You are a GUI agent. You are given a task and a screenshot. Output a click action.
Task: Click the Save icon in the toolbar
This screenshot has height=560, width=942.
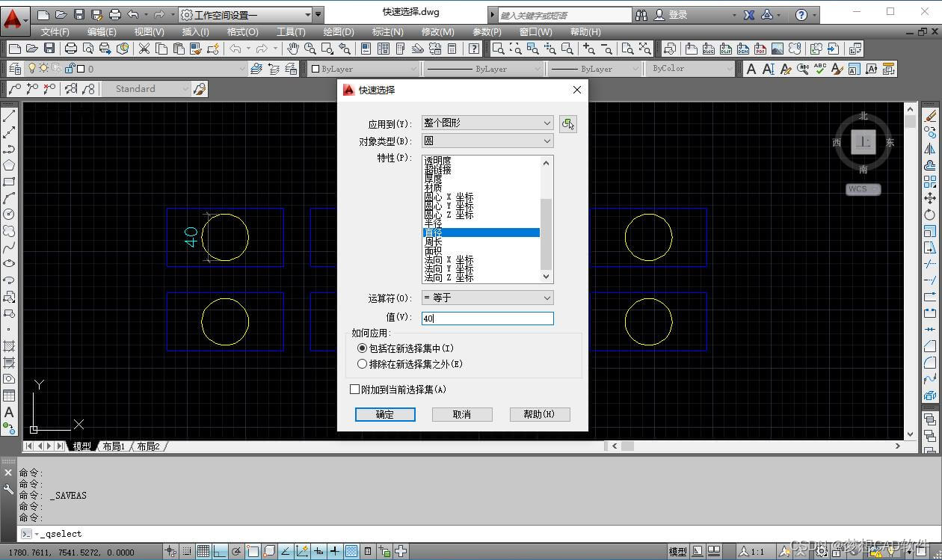tap(49, 48)
